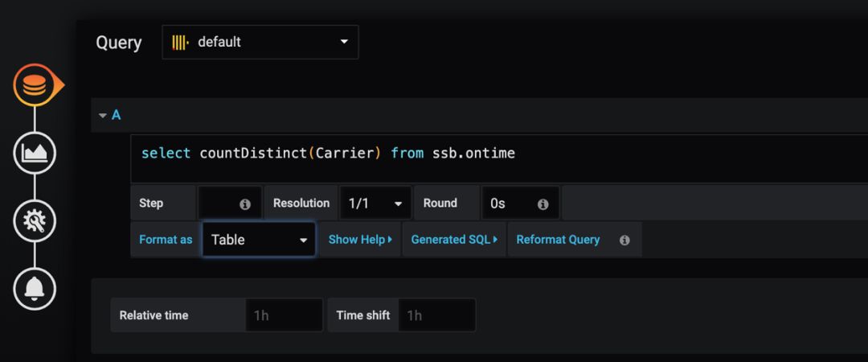Open the General settings gear-wrench icon
868x362 pixels.
pyautogui.click(x=35, y=220)
